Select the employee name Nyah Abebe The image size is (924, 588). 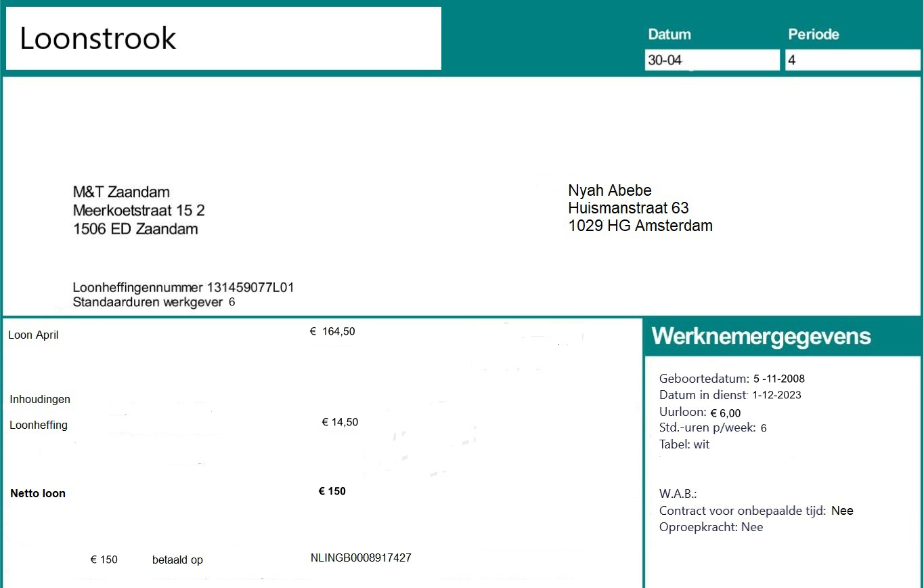609,190
